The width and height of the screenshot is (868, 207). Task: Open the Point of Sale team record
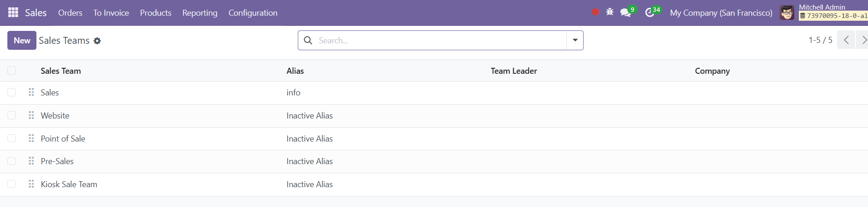[x=63, y=139]
